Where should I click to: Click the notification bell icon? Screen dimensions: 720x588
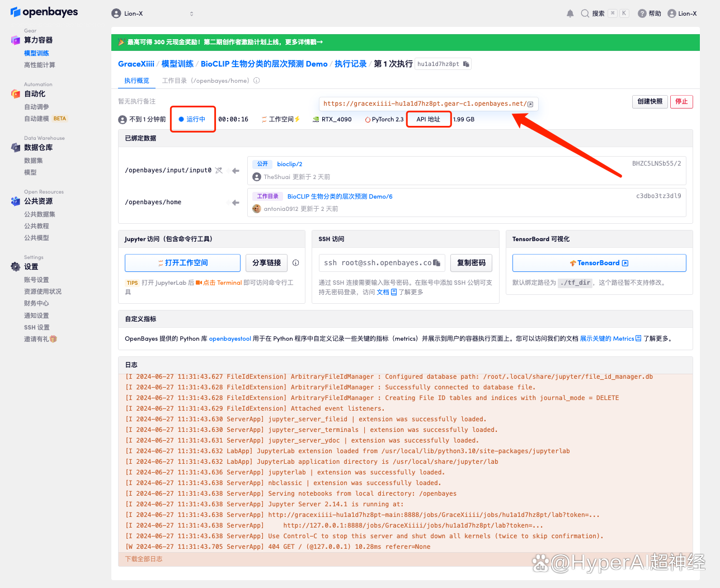pyautogui.click(x=570, y=13)
